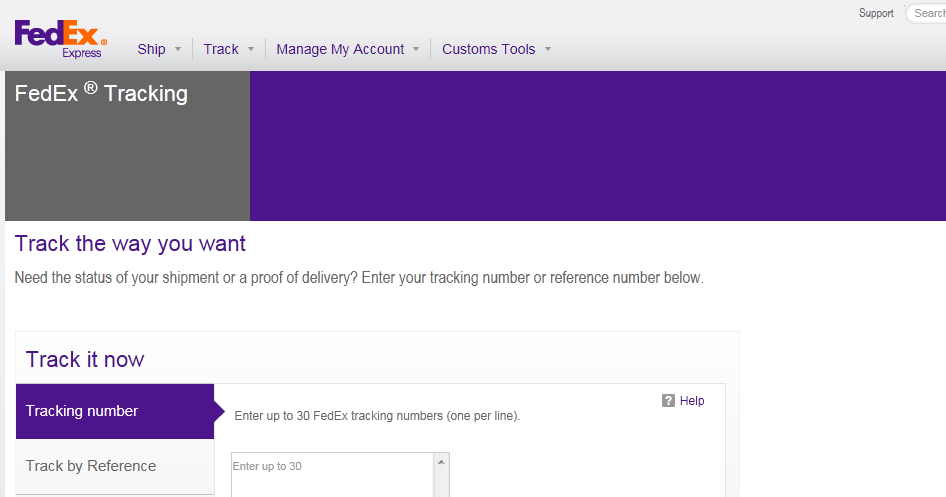The height and width of the screenshot is (497, 946).
Task: Click the Support link
Action: point(876,13)
